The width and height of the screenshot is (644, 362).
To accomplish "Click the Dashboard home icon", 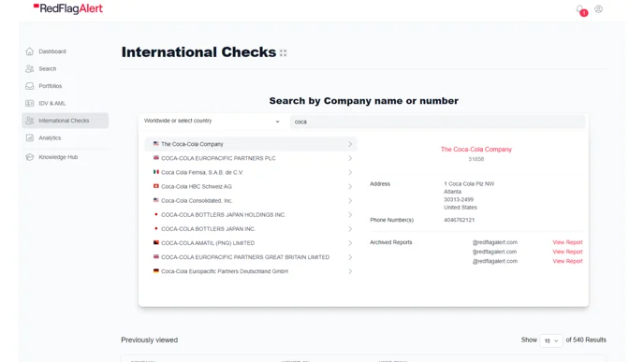I will [x=30, y=51].
